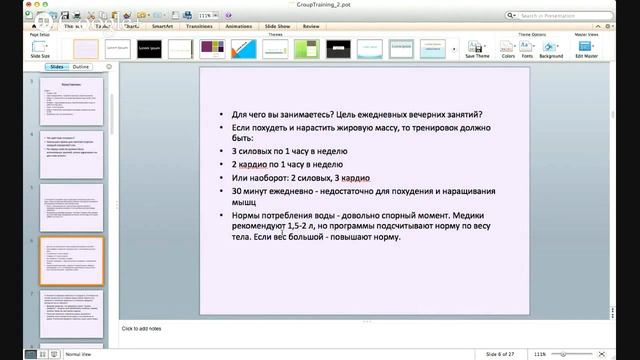The image size is (640, 360).
Task: Open the Save Theme dropdown arrow
Action: pos(484,46)
